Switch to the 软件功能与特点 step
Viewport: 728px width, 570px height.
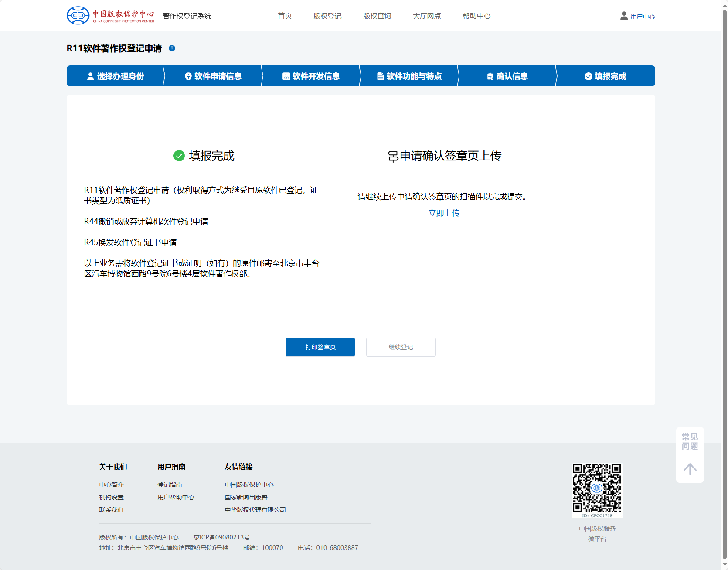point(409,76)
